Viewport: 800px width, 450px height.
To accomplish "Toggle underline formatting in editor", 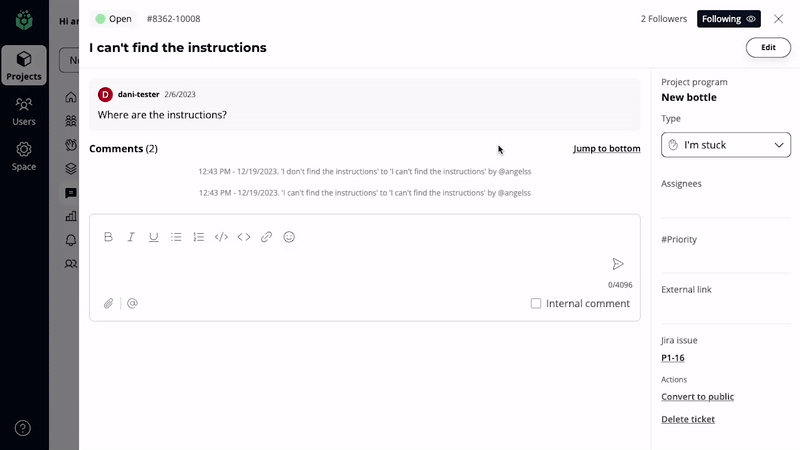I will click(153, 237).
